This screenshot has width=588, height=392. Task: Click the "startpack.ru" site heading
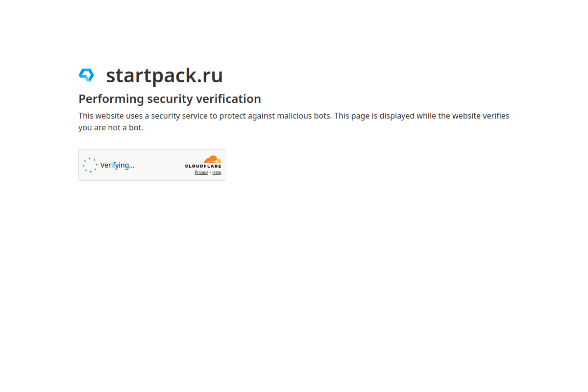point(164,75)
